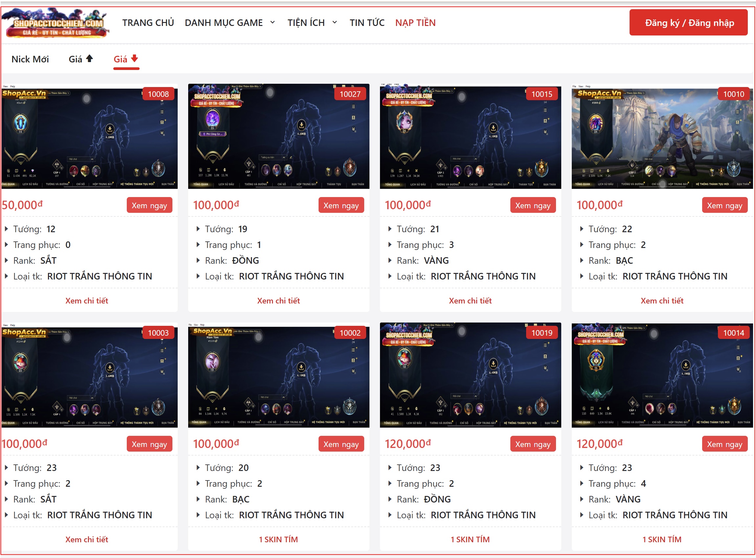This screenshot has width=756, height=558.
Task: Click Xem ngay for account 10027
Action: (341, 205)
